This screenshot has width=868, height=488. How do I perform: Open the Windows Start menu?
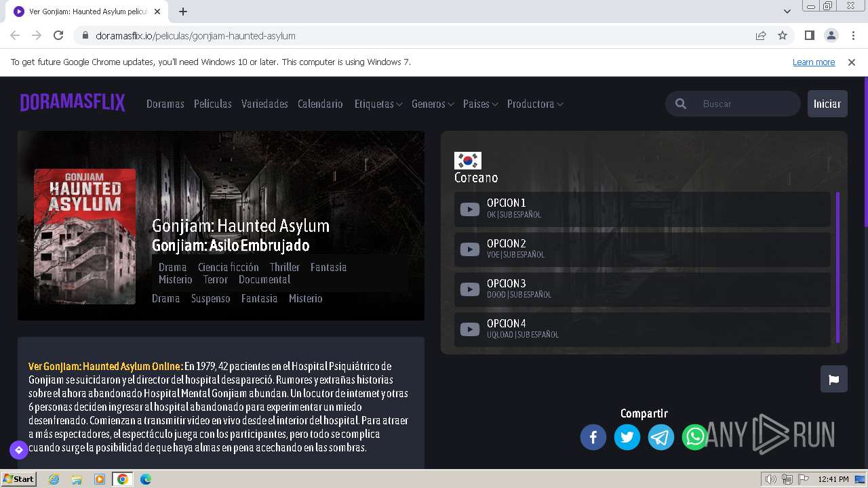pos(19,479)
